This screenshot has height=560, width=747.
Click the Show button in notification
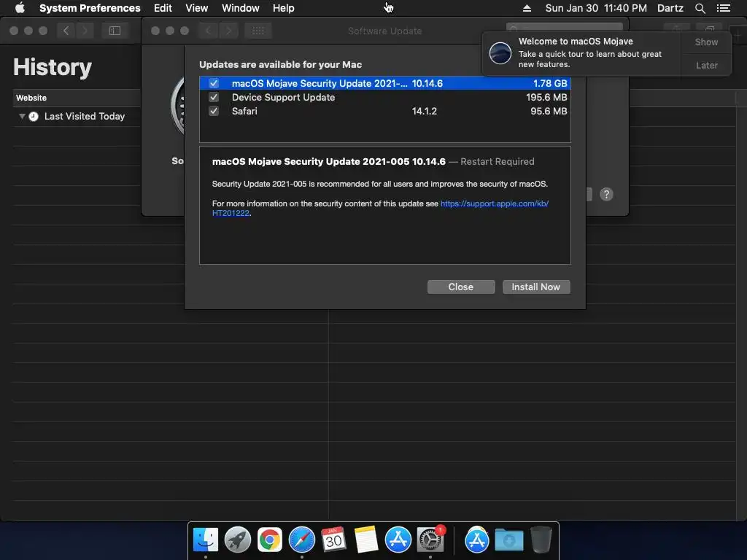pyautogui.click(x=706, y=42)
